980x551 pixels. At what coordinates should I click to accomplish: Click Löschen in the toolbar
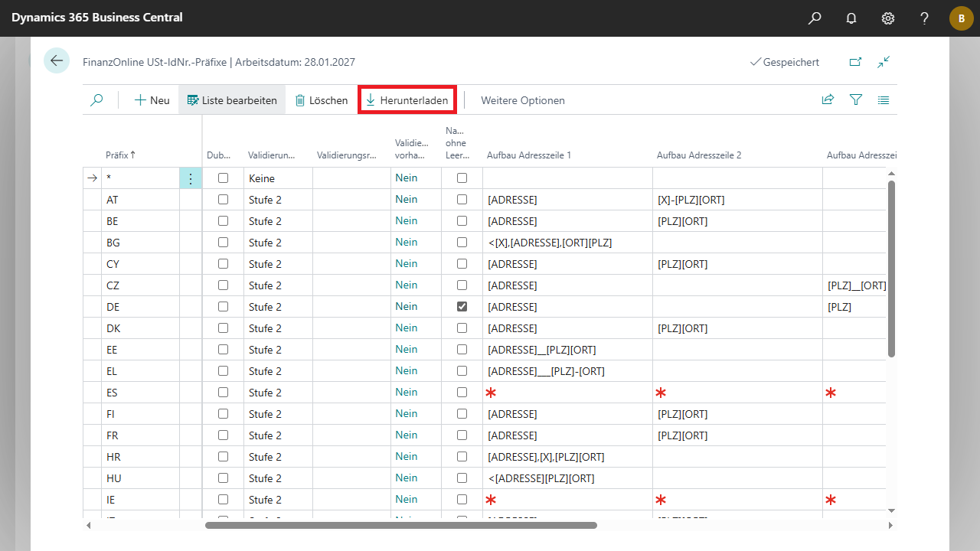pos(322,100)
